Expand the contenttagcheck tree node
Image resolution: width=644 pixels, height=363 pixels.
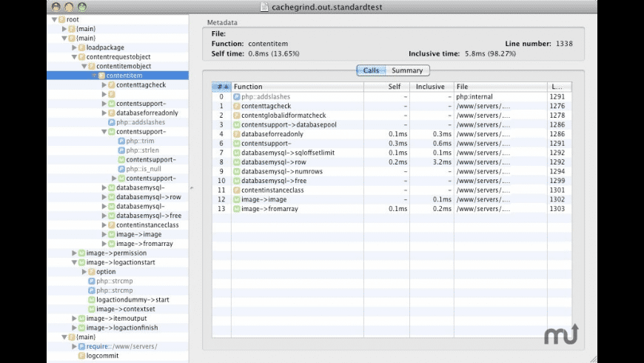click(x=104, y=85)
